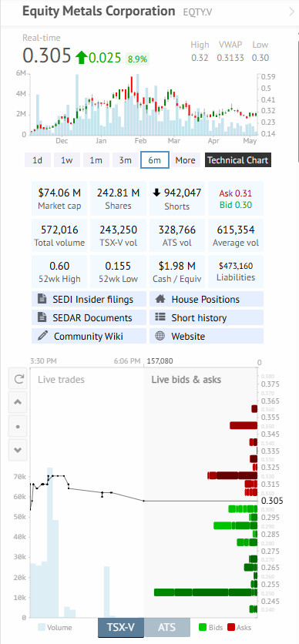Open the Technical Chart
Viewport: 299px width, 644px height.
[x=238, y=160]
